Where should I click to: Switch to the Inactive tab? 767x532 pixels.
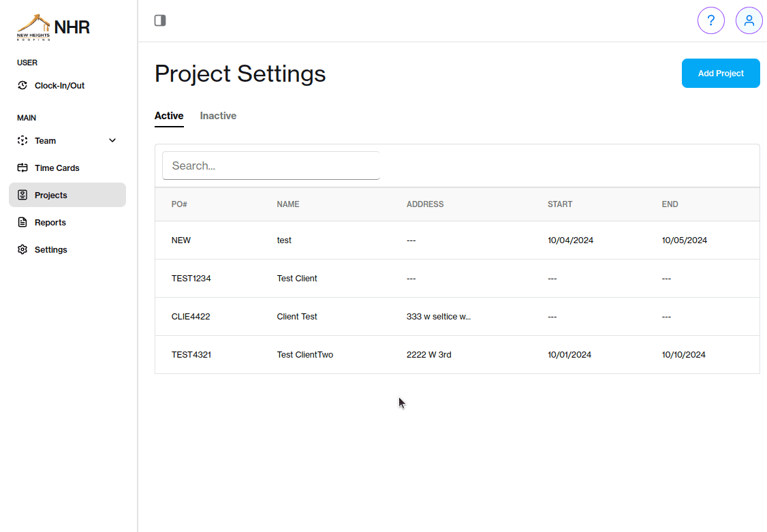[218, 115]
